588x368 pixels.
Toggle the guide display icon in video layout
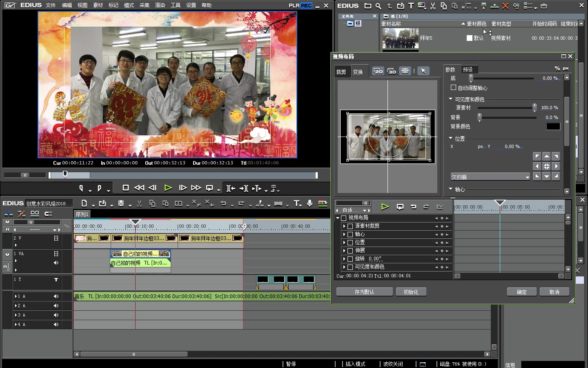coord(405,71)
